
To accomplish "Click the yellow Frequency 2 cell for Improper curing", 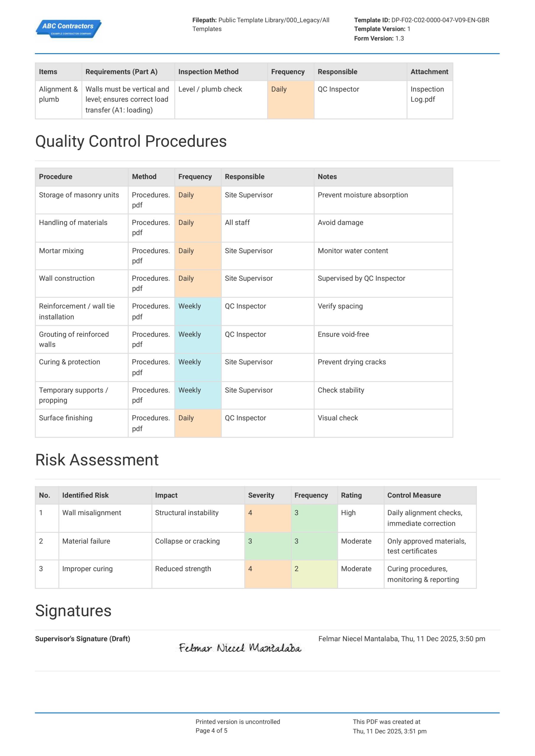I will [314, 573].
